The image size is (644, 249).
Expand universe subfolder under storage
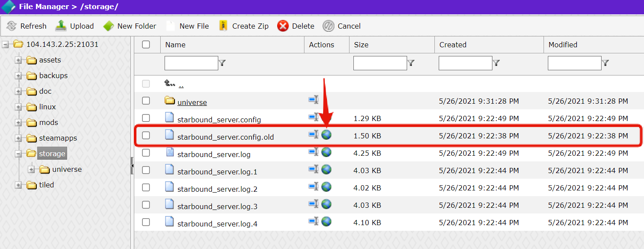pos(31,170)
